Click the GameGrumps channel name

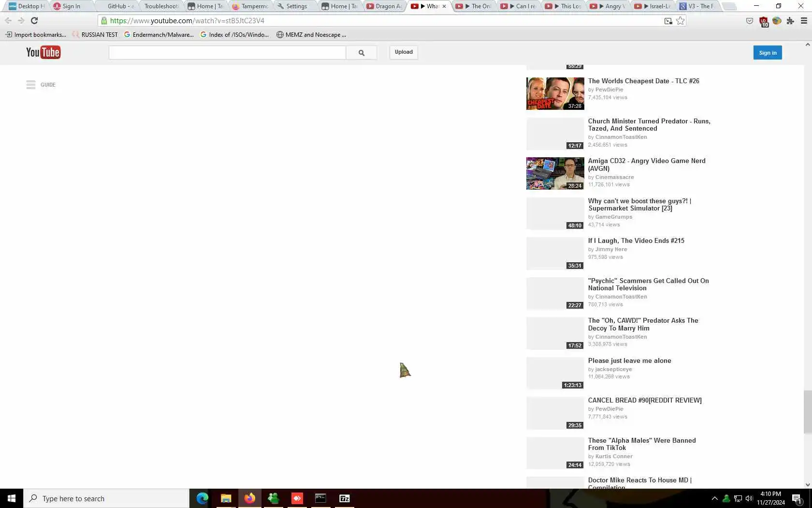(x=613, y=217)
